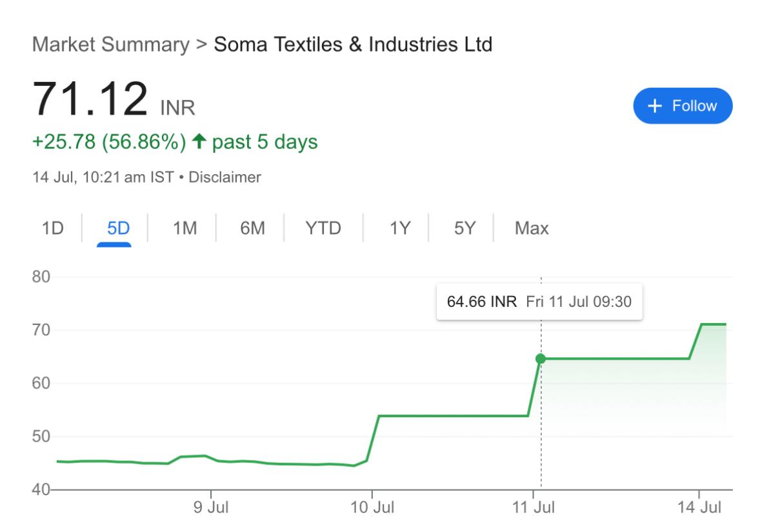Click the 64.66 INR tooltip
The height and width of the screenshot is (532, 778).
coord(539,302)
